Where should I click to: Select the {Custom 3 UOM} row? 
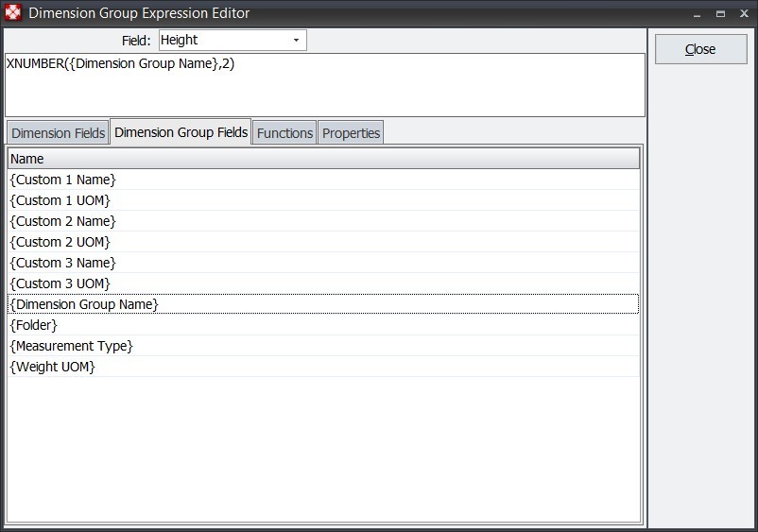323,283
